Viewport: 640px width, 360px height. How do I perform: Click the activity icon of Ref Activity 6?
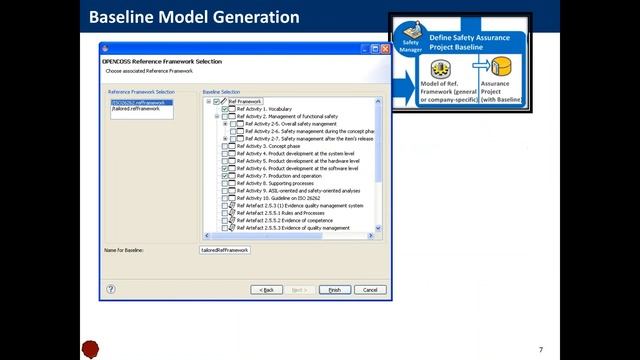232,168
